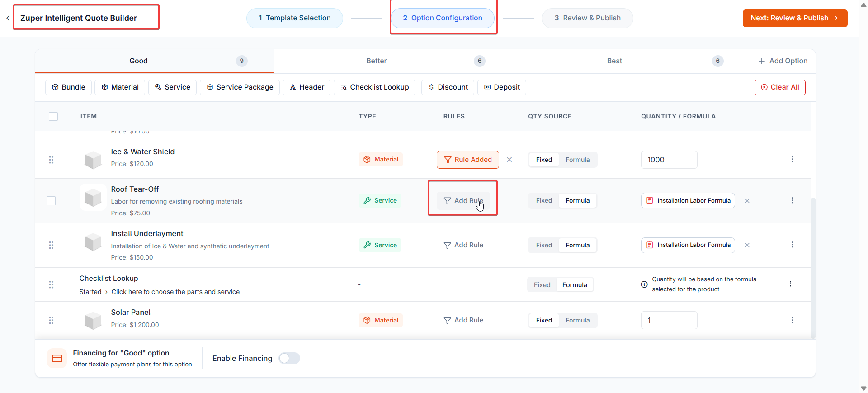Go to step 1 Template Selection
The height and width of the screenshot is (393, 868).
coord(295,18)
